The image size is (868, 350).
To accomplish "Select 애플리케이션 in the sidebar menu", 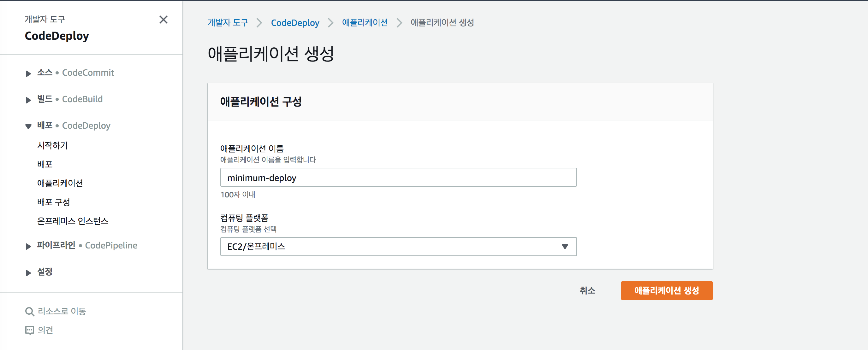I will (x=60, y=183).
